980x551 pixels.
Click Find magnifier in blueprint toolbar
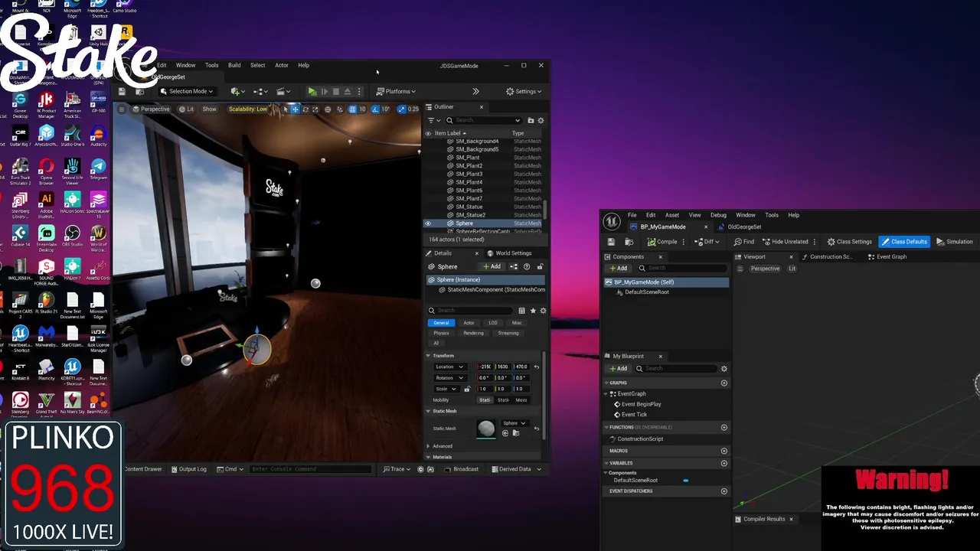743,242
